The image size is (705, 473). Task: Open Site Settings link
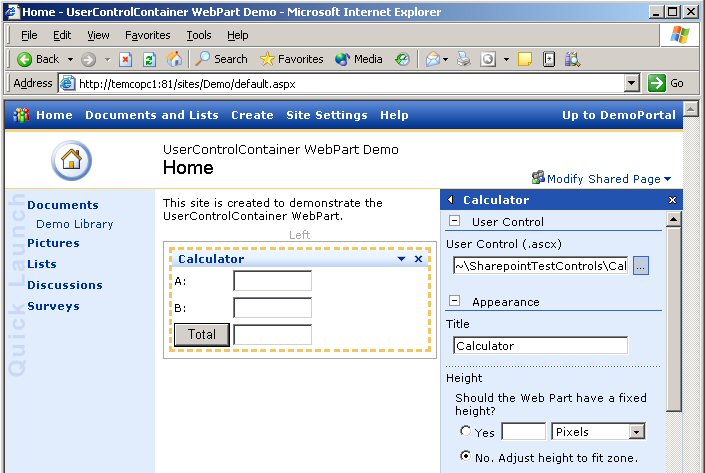[x=327, y=115]
